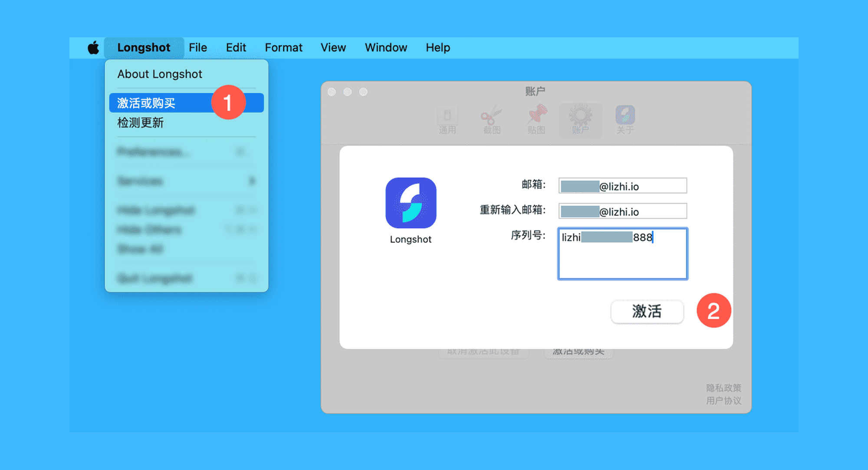The image size is (868, 470).
Task: Click the 邮箱 email input field
Action: coord(623,186)
